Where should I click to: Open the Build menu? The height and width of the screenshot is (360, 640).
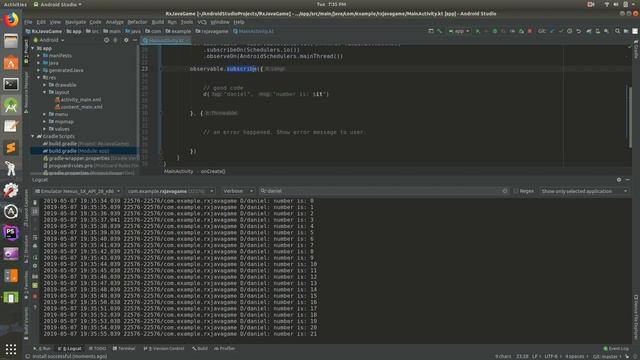point(158,22)
